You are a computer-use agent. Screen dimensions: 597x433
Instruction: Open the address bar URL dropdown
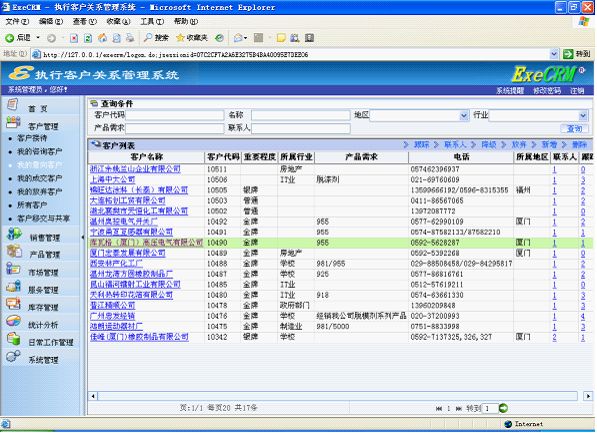pos(554,54)
